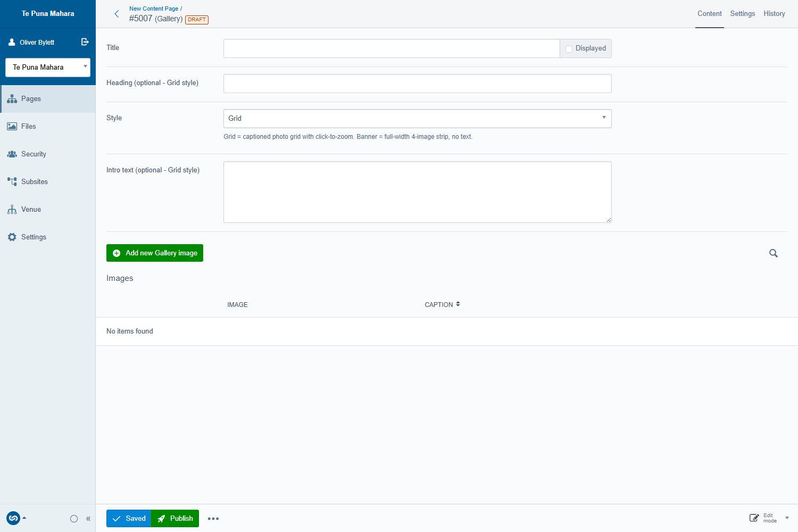Click the New Content Page breadcrumb link
The image size is (798, 532).
(154, 9)
